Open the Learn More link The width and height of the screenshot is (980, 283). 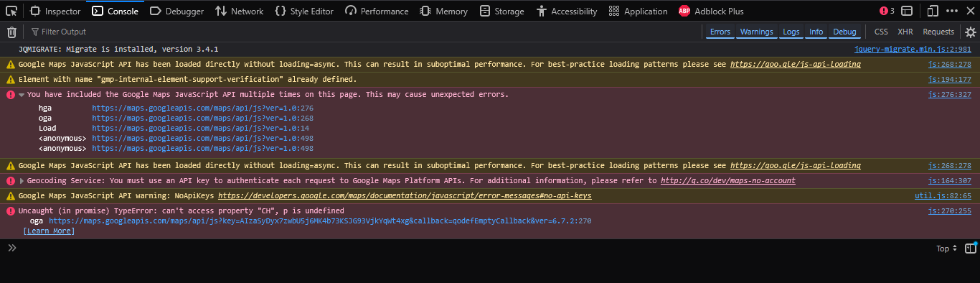click(x=49, y=231)
